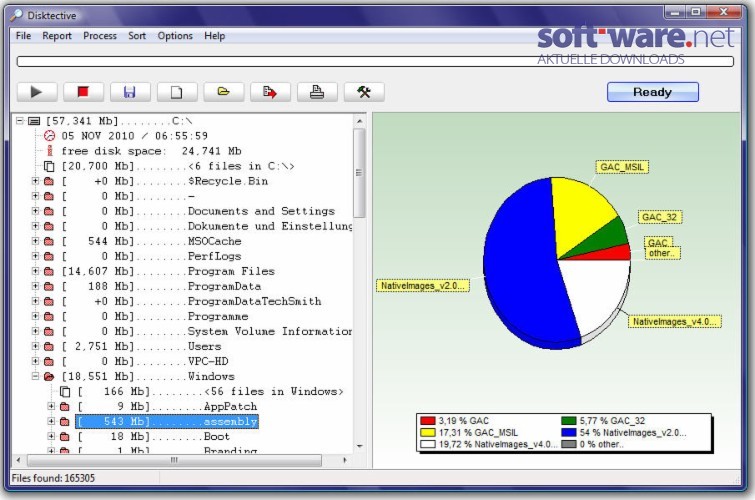Click the tree's vertical scrollbar thumb
Viewport: 755px width, 500px height.
pyautogui.click(x=359, y=172)
